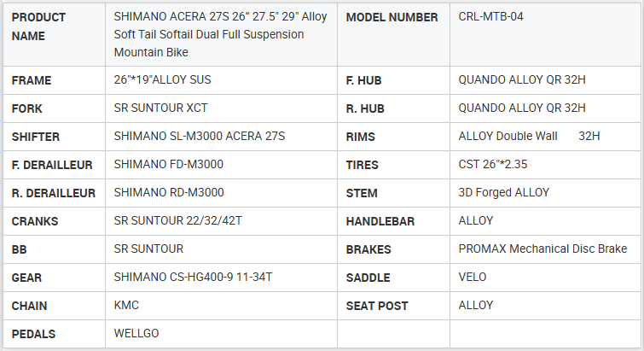Click the PRODUCT NAME header cell
Screen dimensions: 644x351
[39, 26]
